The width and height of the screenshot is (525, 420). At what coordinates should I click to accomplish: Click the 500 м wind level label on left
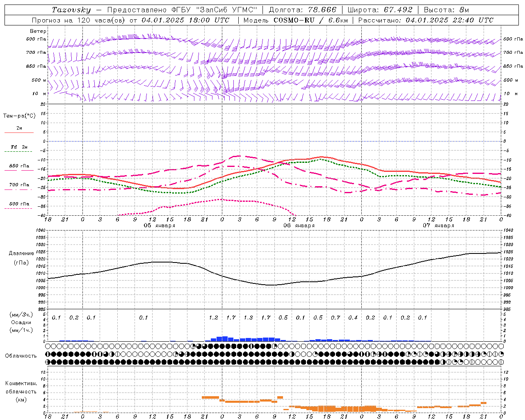(39, 80)
